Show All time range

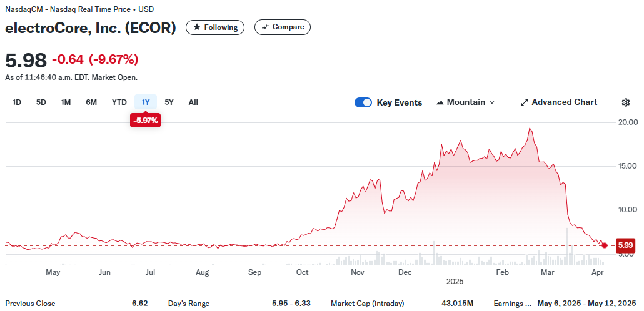[193, 102]
